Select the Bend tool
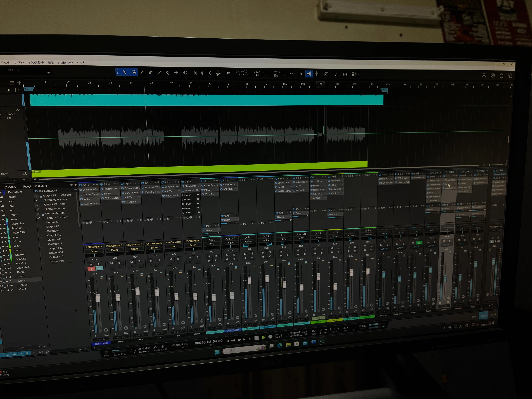 [176, 73]
